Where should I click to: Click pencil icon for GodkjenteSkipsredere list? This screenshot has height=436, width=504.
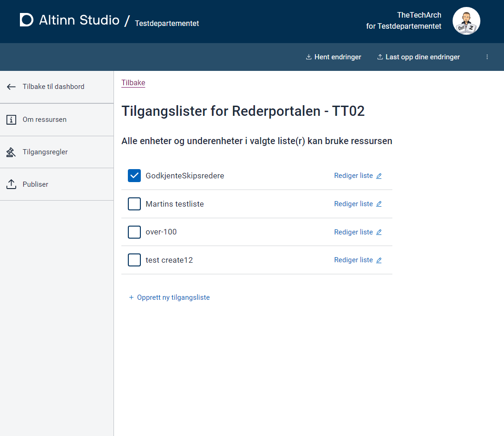pos(378,176)
